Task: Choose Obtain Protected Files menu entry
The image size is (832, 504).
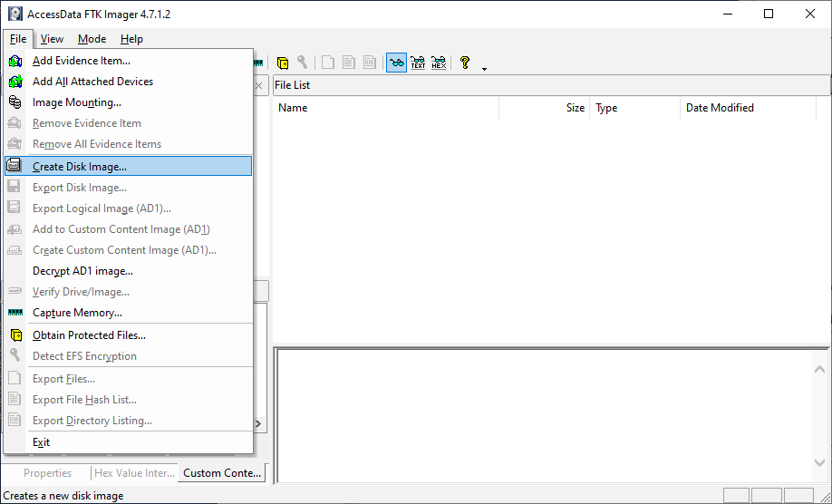Action: tap(128, 335)
